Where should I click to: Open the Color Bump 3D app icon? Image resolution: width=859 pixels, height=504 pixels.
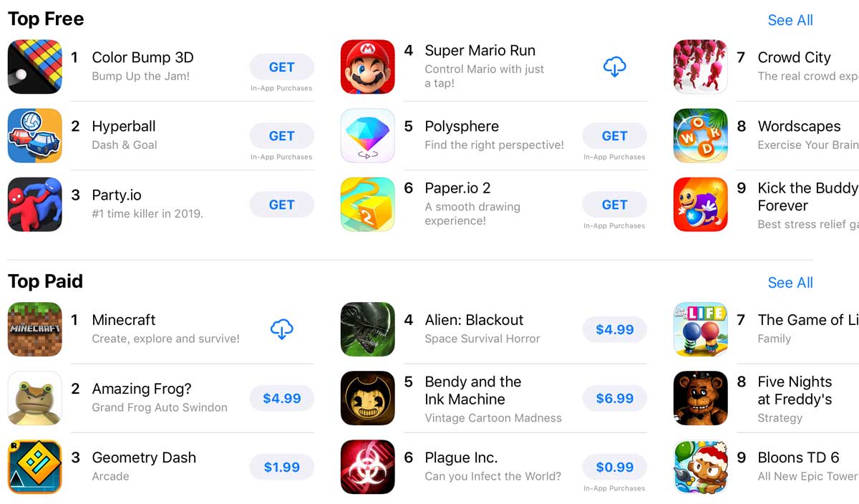click(x=34, y=67)
